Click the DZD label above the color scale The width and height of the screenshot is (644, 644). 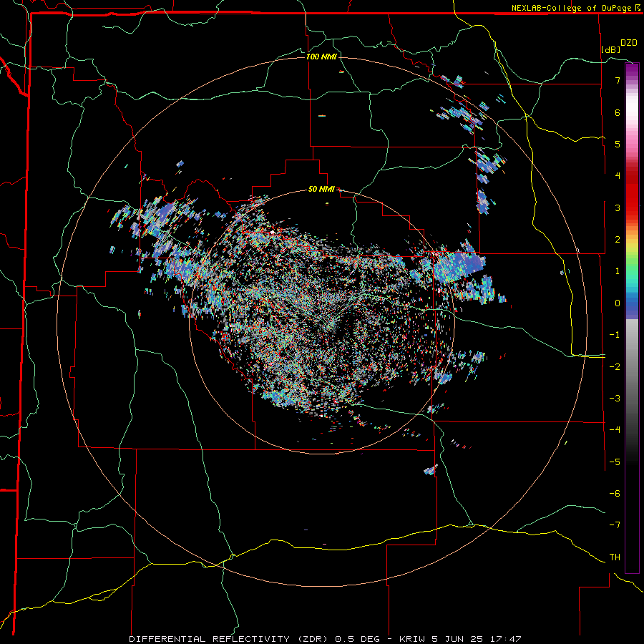629,43
